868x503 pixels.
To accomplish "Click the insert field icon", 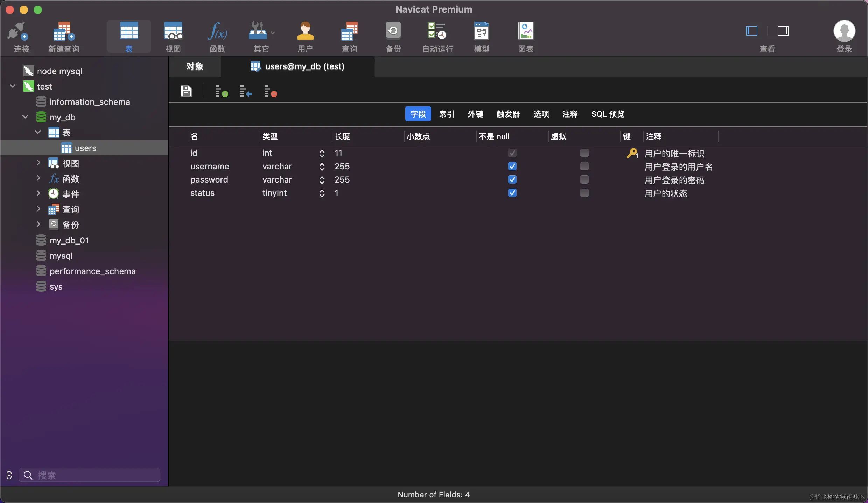I will tap(245, 91).
